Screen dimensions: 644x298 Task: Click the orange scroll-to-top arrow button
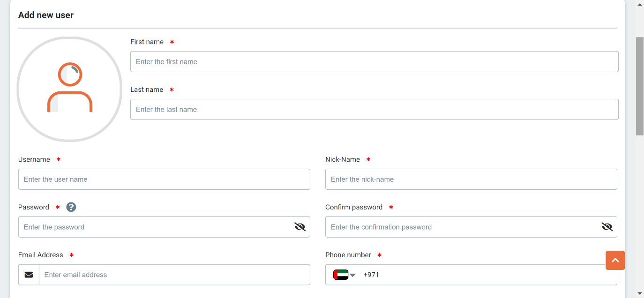click(x=615, y=260)
